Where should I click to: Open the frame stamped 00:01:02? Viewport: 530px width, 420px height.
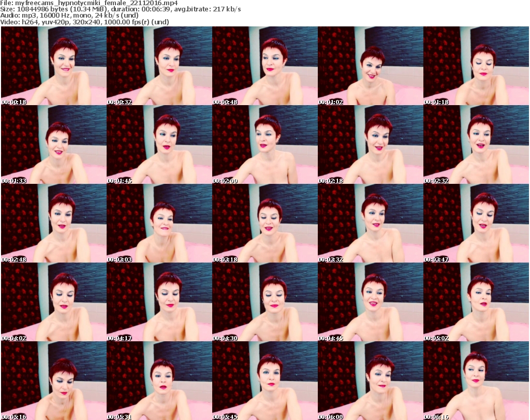370,66
